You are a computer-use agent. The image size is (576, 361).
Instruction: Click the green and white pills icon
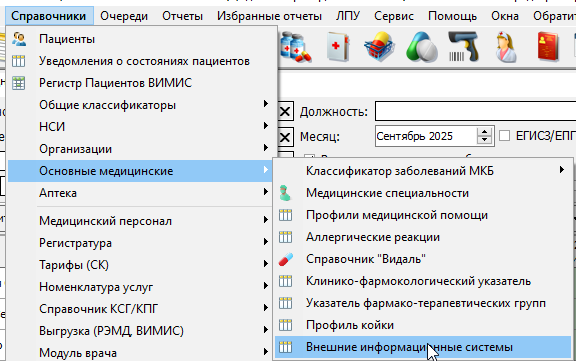click(x=422, y=47)
